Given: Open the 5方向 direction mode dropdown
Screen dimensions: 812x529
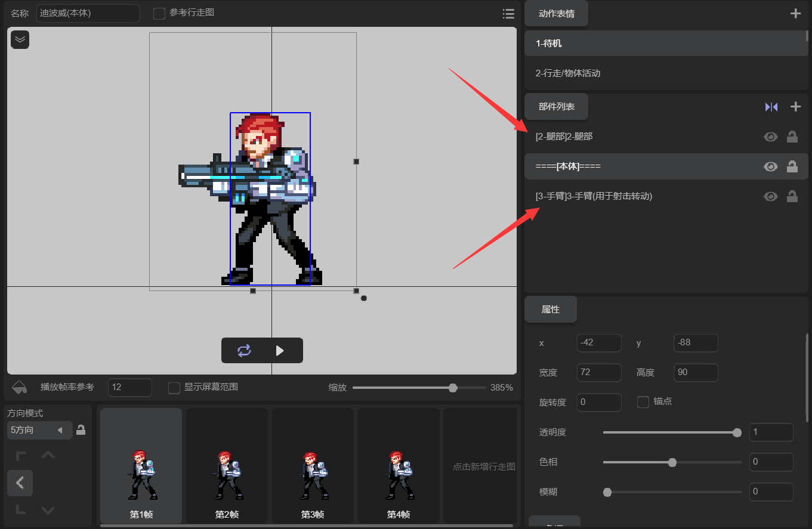Looking at the screenshot, I should [x=39, y=430].
